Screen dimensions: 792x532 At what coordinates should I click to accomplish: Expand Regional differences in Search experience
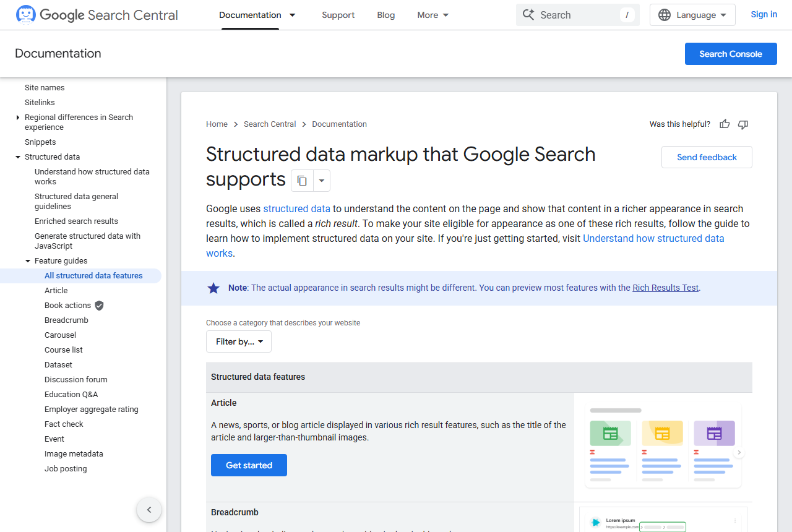click(x=18, y=118)
